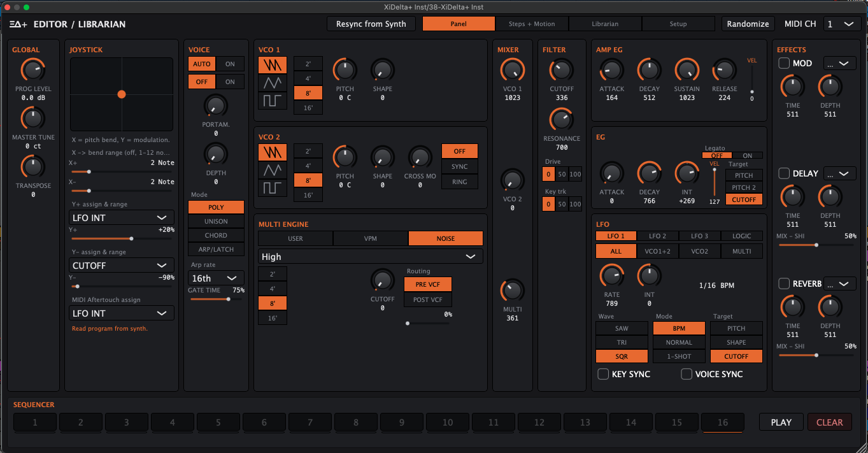Enable the MOD effect checkbox

pyautogui.click(x=784, y=63)
